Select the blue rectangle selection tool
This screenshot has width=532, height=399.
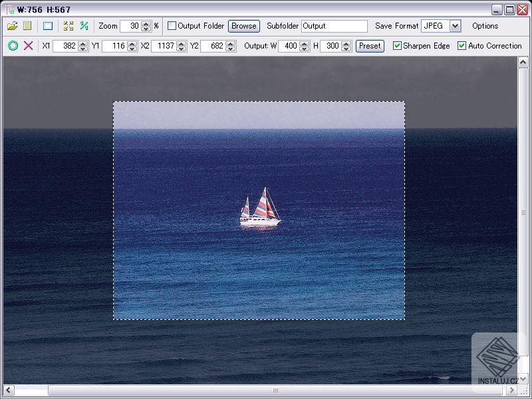coord(48,26)
